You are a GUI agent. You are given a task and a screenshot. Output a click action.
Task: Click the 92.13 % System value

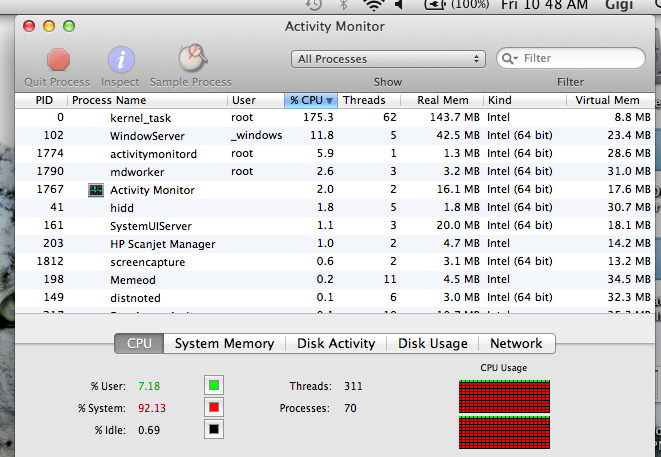coord(152,408)
